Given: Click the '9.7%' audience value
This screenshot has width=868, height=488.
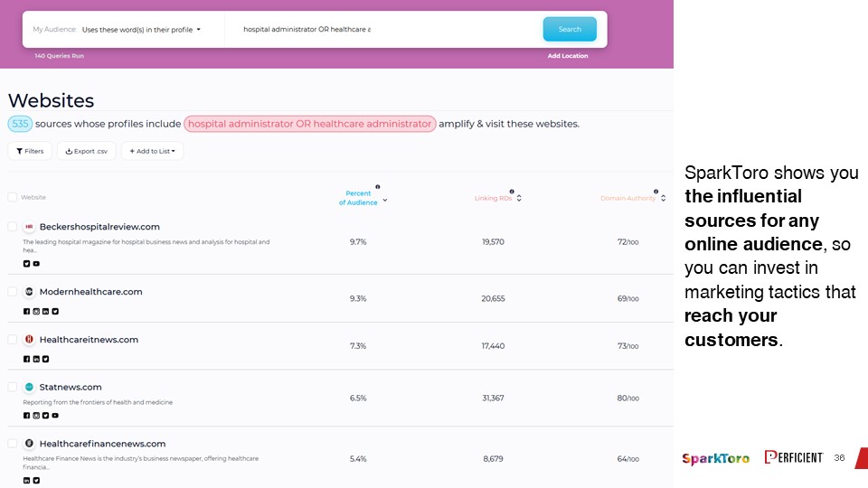Looking at the screenshot, I should 358,242.
